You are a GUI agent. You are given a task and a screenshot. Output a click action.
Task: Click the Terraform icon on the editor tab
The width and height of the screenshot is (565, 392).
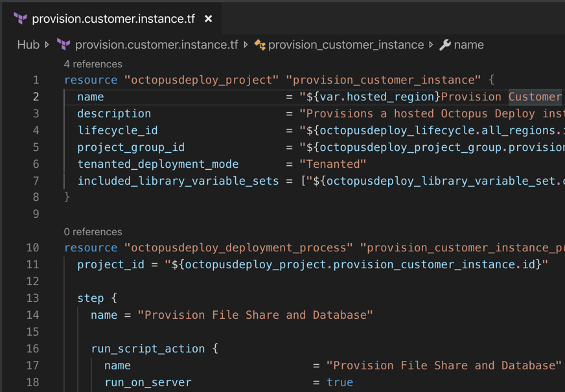click(20, 18)
